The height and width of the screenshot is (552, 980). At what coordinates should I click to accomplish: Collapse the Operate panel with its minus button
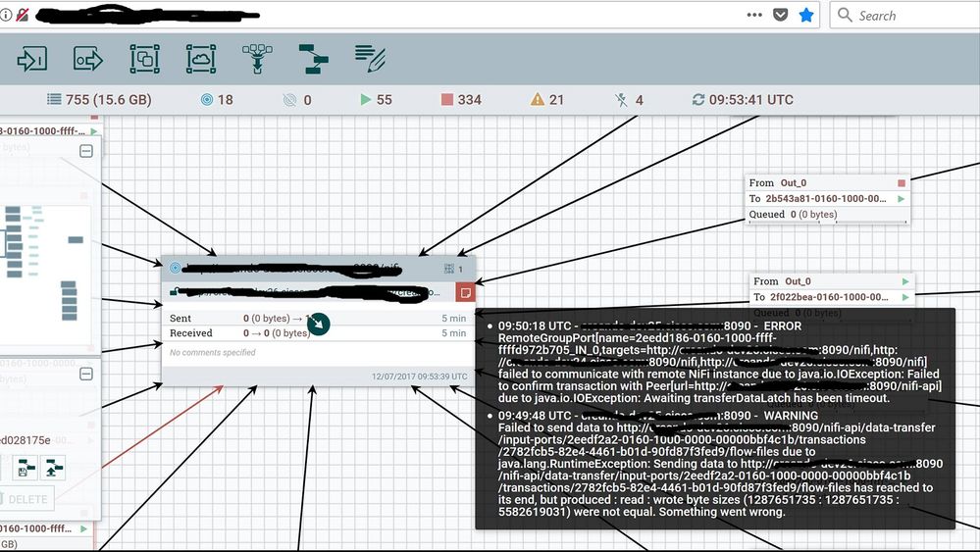pos(86,374)
